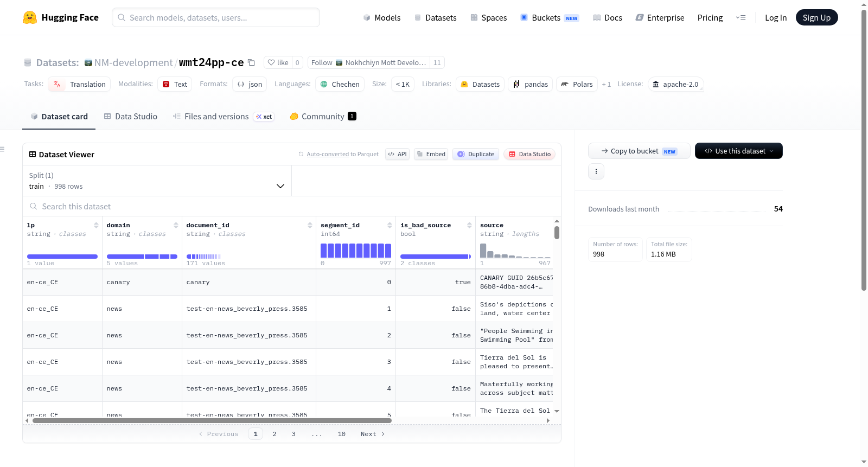Open Docs in the top navigation
The height and width of the screenshot is (467, 868).
coord(608,17)
